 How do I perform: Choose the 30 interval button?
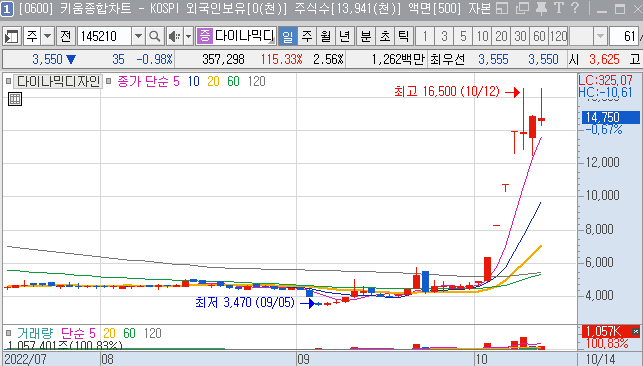[x=520, y=36]
